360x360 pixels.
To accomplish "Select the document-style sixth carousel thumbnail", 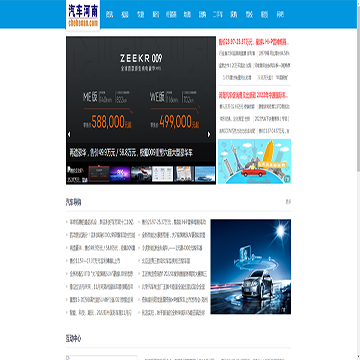I will coord(184,174).
